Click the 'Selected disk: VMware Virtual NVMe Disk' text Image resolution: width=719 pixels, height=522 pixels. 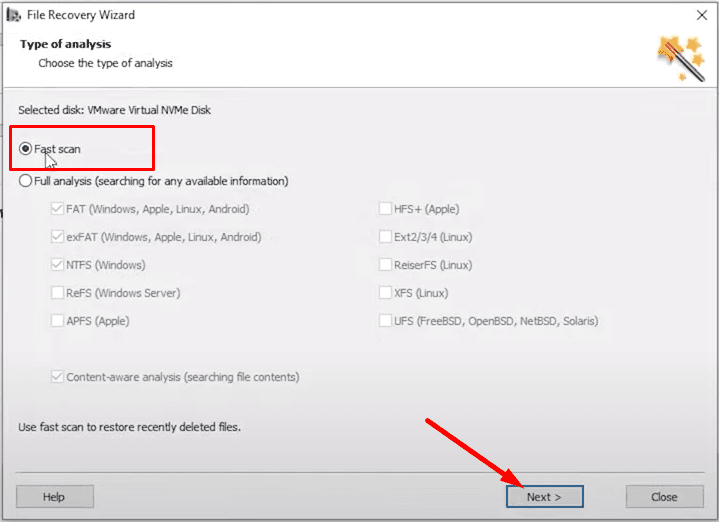pos(115,110)
